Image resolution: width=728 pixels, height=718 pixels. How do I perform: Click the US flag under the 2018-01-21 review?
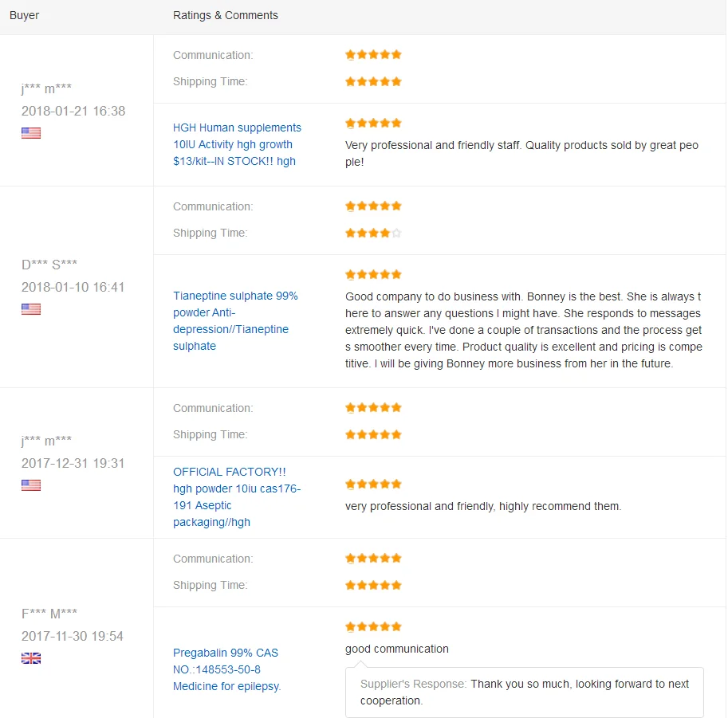point(31,133)
